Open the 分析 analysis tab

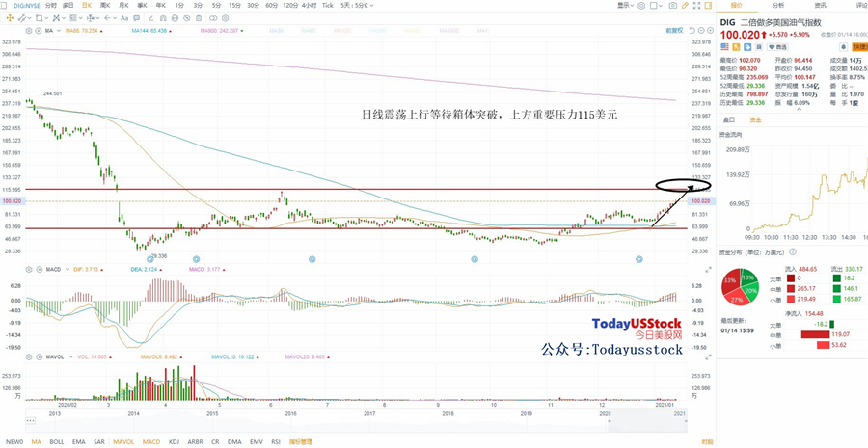tap(778, 6)
